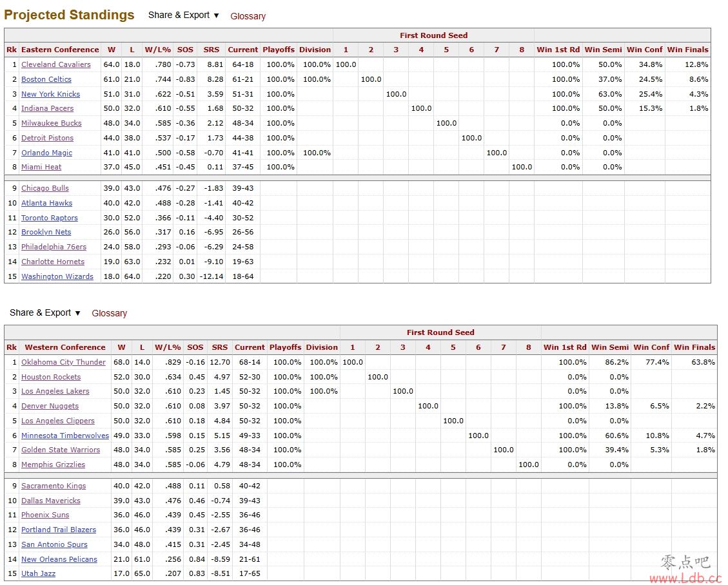
Task: Visit the Dallas Mavericks link
Action: click(51, 501)
